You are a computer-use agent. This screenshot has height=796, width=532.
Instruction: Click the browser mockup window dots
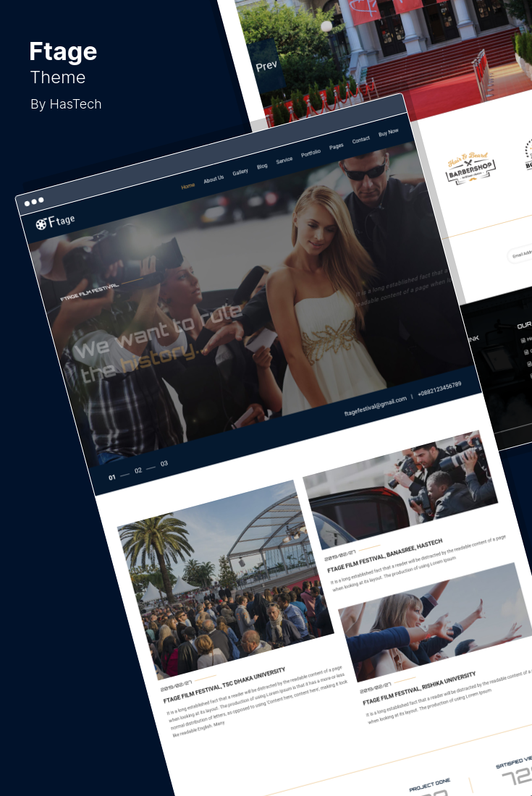point(34,202)
